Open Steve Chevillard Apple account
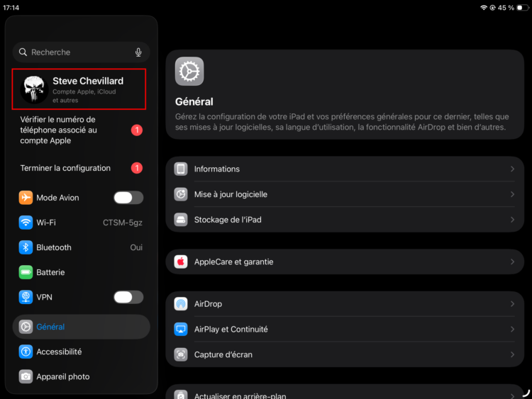Screen dimensions: 532x399 pos(79,89)
